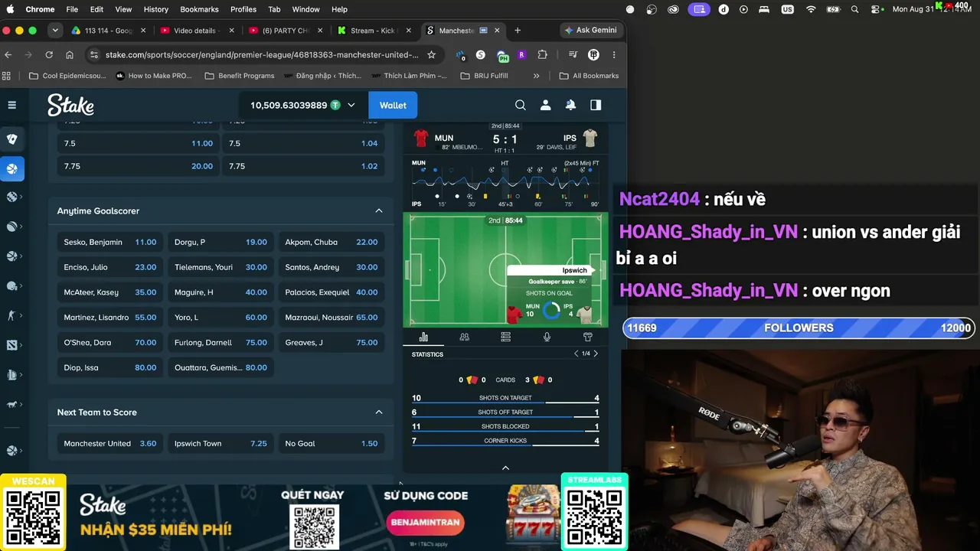Screen dimensions: 980x551
Task: Select No Goal at 1.50
Action: click(332, 443)
